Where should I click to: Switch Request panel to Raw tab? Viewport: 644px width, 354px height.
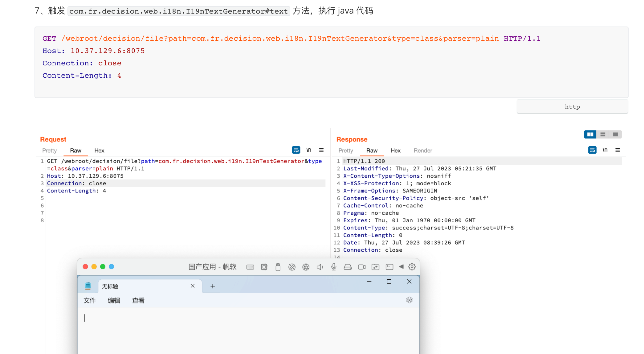pos(75,150)
